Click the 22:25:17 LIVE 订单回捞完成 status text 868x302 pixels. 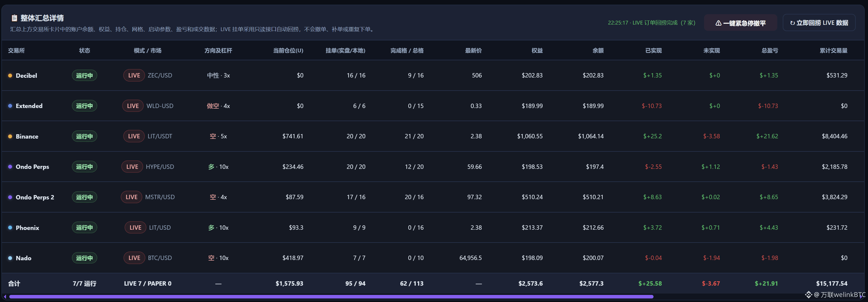652,23
